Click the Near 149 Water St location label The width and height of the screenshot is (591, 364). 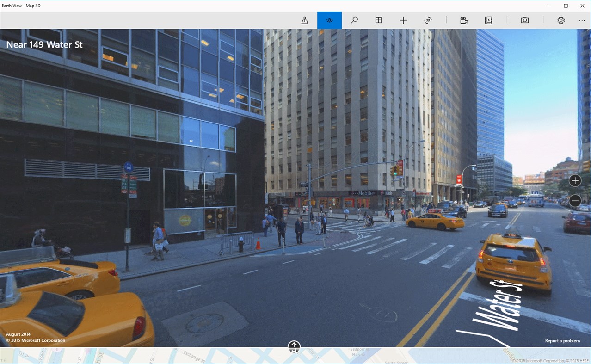point(44,44)
